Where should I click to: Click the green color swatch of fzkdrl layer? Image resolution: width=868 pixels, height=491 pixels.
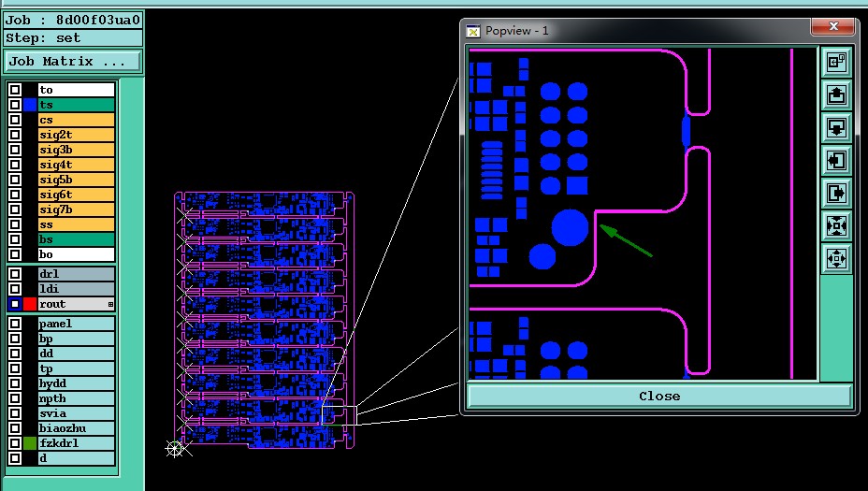click(30, 443)
